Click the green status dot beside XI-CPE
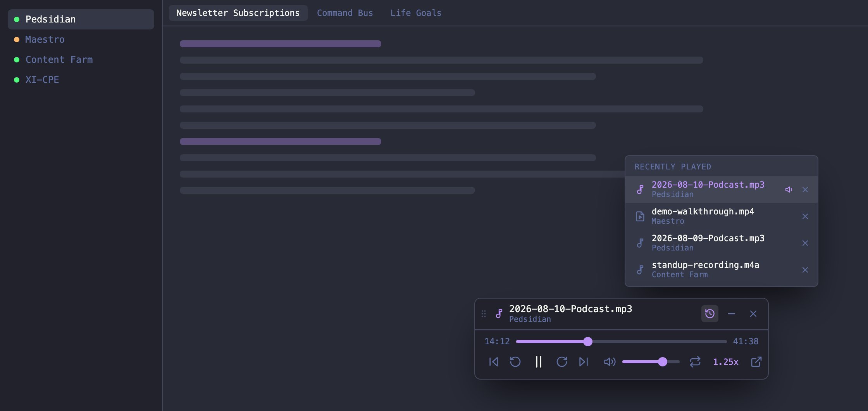The image size is (868, 411). [17, 80]
